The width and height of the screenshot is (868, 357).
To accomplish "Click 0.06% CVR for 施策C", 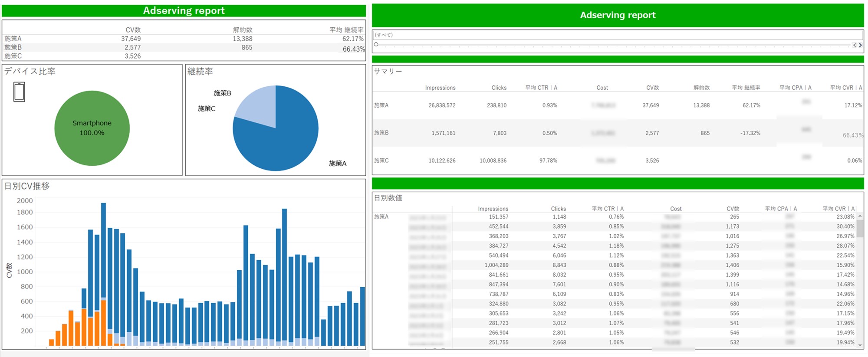I will click(x=855, y=160).
